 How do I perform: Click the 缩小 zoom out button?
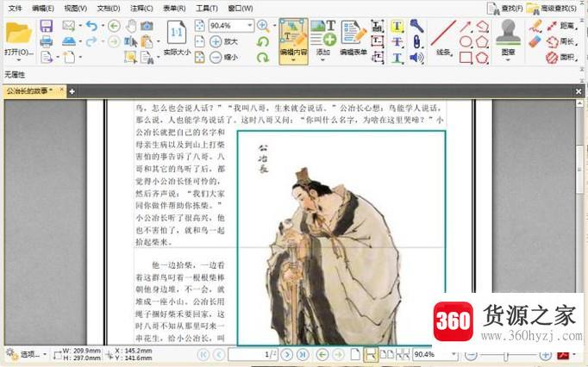223,58
